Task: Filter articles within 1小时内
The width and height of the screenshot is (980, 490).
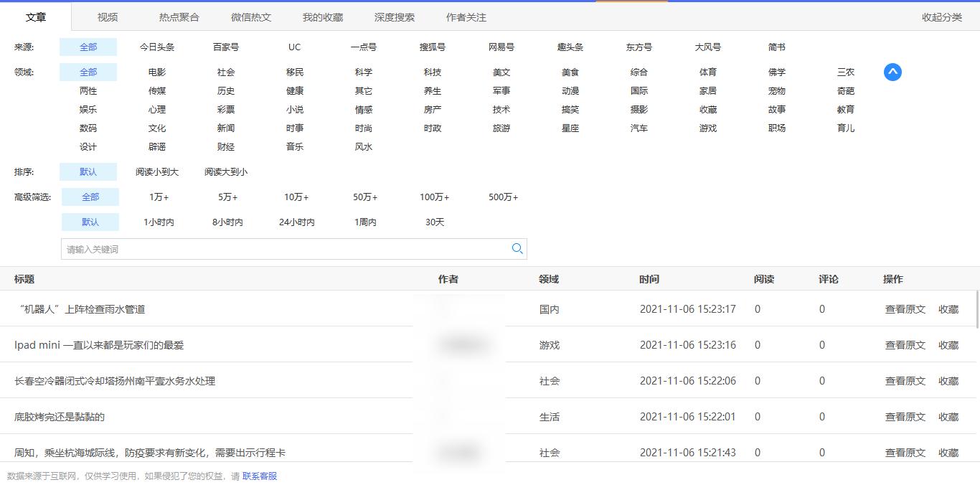Action: (x=157, y=222)
